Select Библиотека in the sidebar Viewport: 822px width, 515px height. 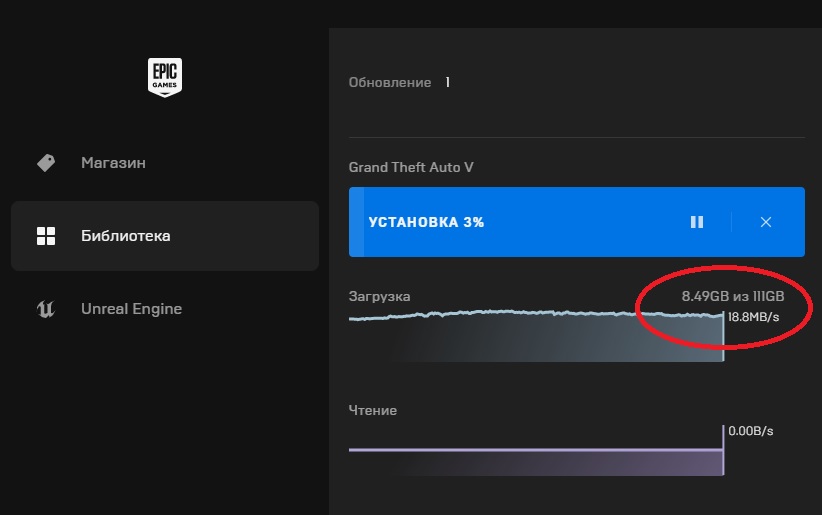(125, 236)
